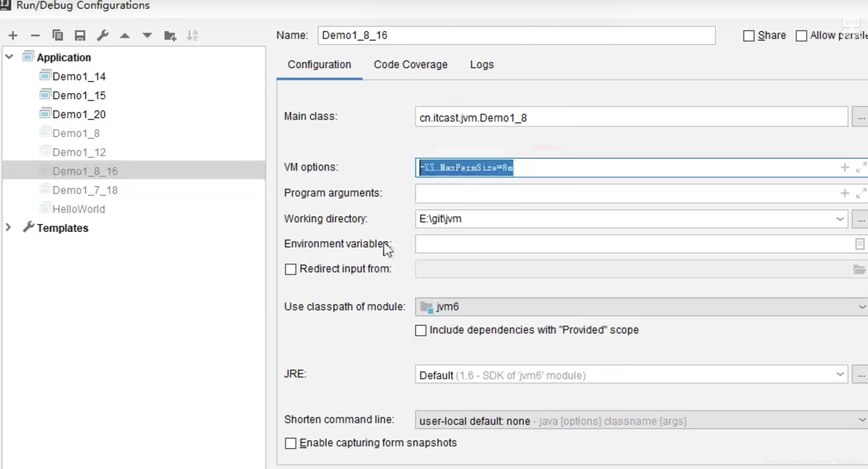Viewport: 868px width, 469px height.
Task: Enable Allow parallel runs checkbox
Action: click(x=802, y=35)
